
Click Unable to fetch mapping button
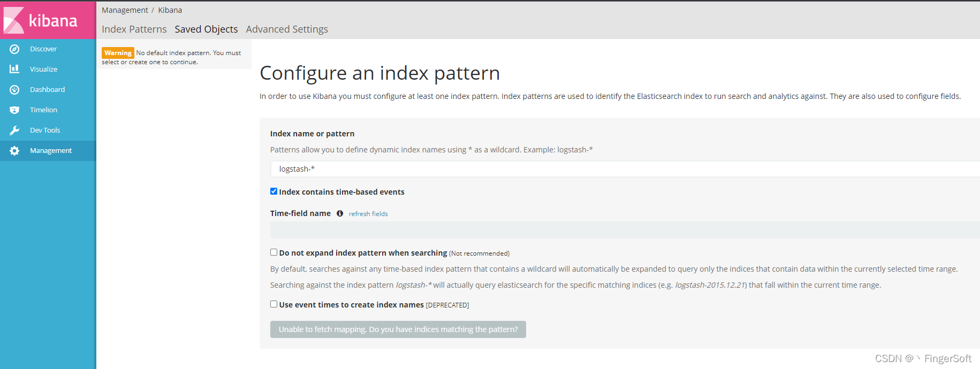click(398, 329)
